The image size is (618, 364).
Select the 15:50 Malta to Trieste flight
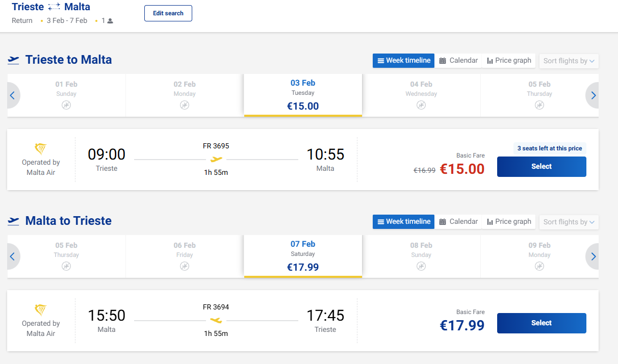point(542,323)
